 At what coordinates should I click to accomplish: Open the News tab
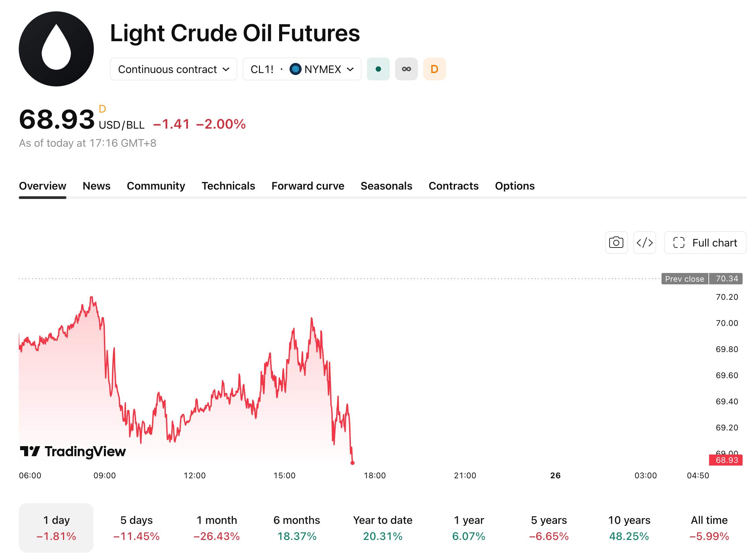tap(97, 186)
